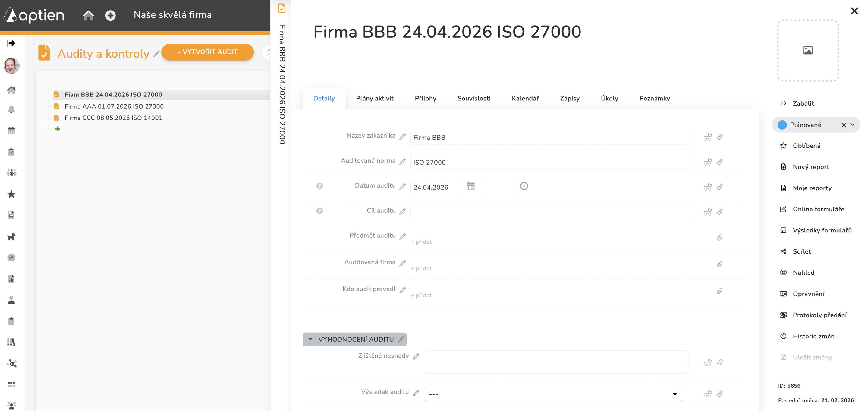Screen dimensions: 868x411
Task: Click the star favorites icon in sidebar
Action: (11, 194)
